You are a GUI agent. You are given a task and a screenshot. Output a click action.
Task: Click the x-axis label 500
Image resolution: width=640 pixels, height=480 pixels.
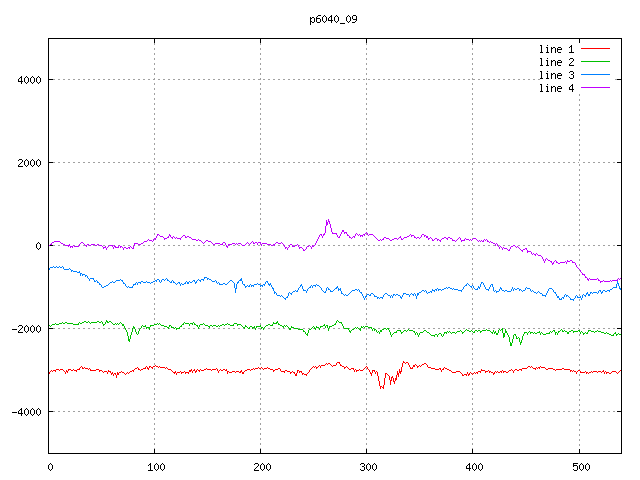[581, 467]
